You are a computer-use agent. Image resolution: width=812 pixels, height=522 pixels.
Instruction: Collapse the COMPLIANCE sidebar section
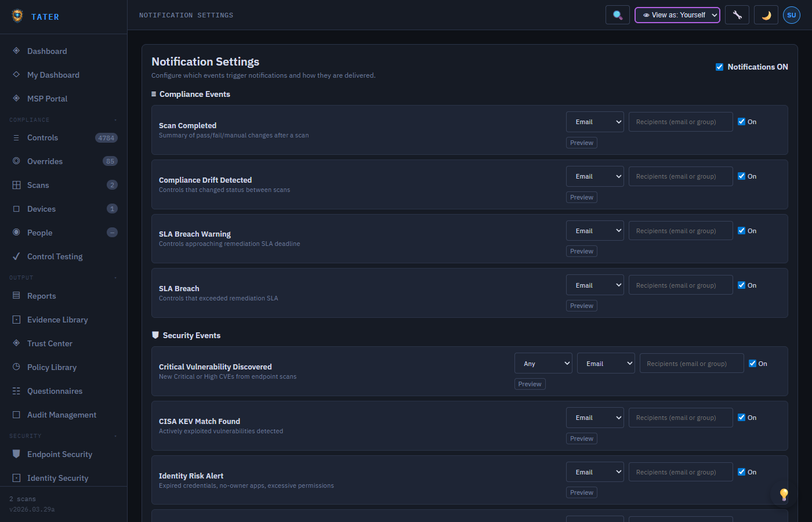64,120
